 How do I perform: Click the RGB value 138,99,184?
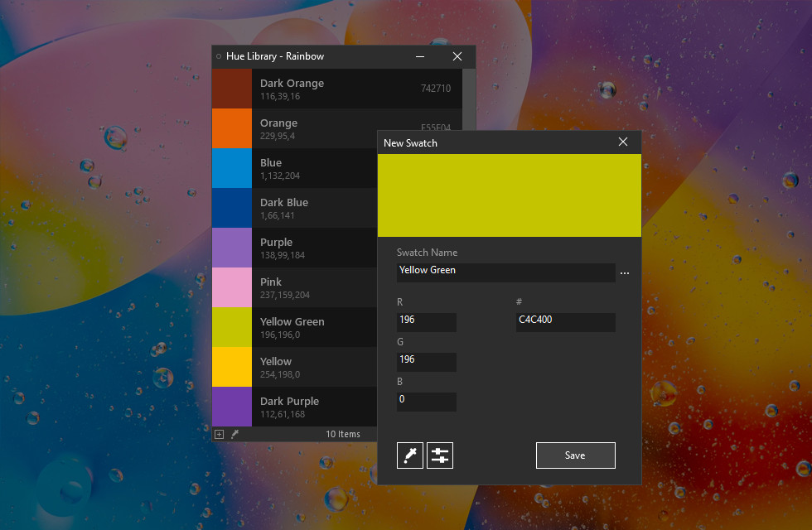tap(283, 255)
